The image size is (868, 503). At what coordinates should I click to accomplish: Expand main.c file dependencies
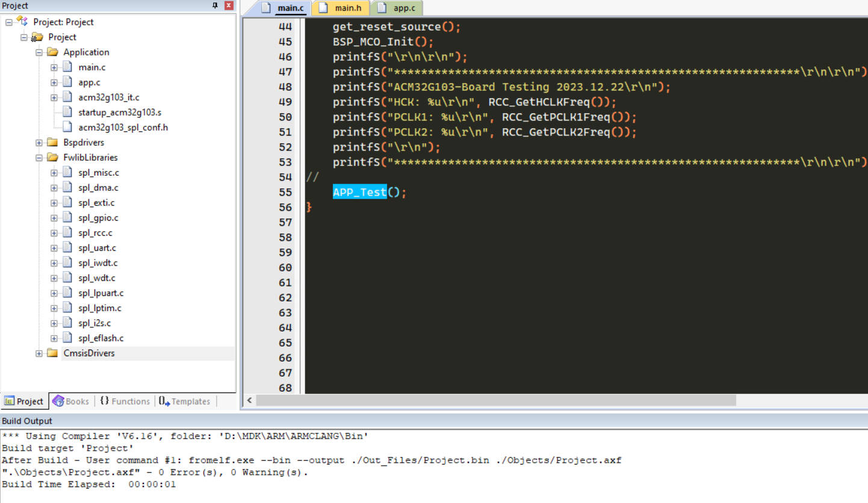[54, 67]
